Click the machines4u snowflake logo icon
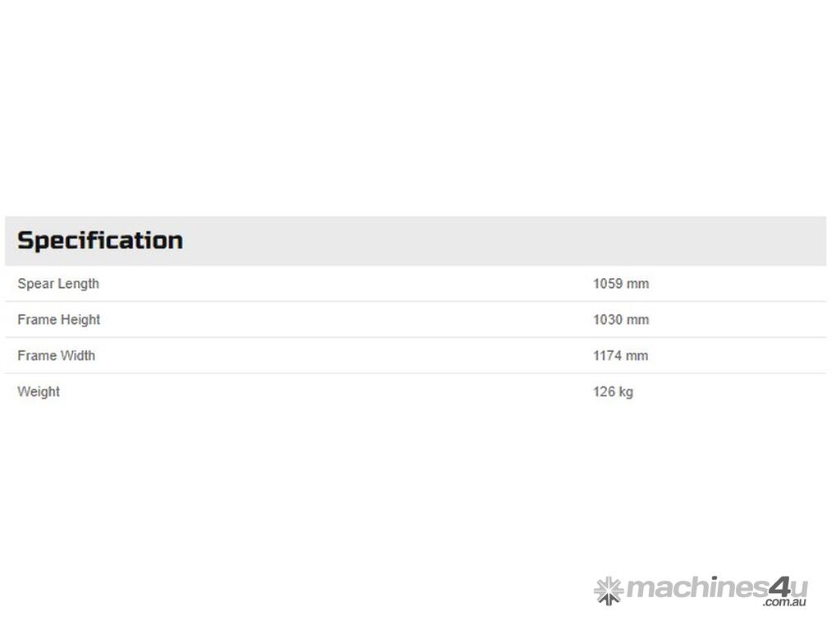 pyautogui.click(x=608, y=590)
